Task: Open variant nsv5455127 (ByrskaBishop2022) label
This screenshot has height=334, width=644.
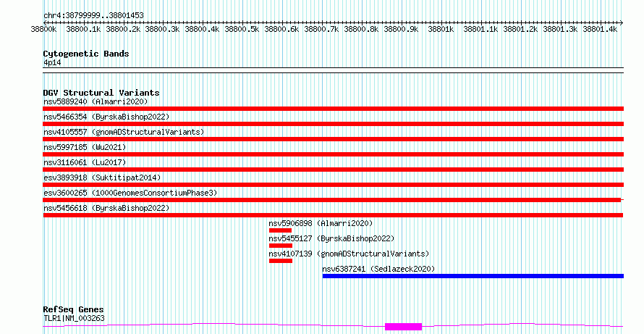Action: pyautogui.click(x=332, y=238)
